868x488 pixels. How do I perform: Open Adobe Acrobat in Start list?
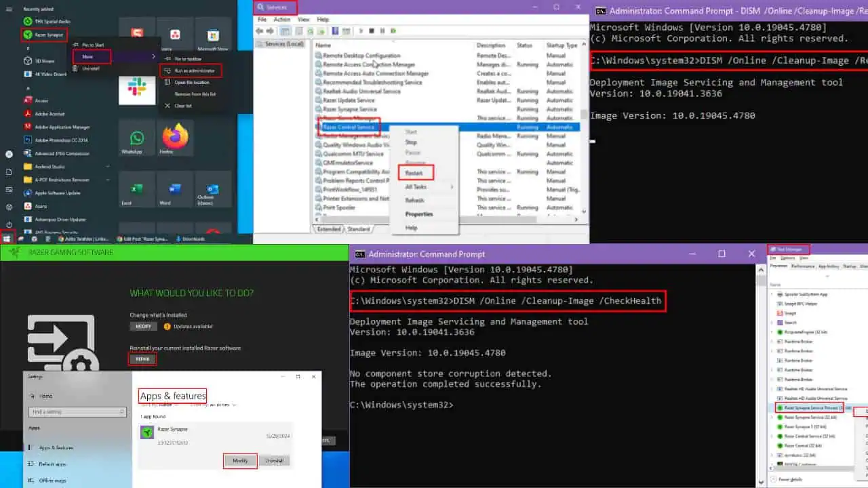tap(45, 114)
